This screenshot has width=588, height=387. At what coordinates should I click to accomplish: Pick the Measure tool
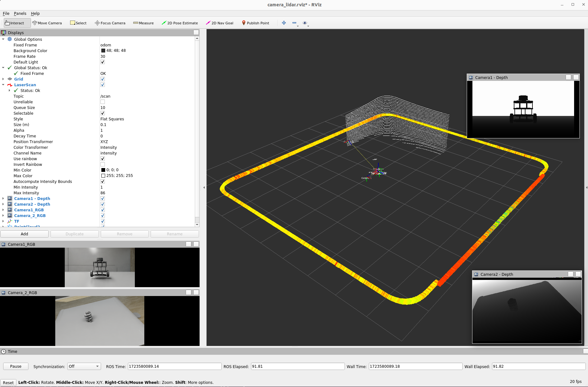(143, 23)
